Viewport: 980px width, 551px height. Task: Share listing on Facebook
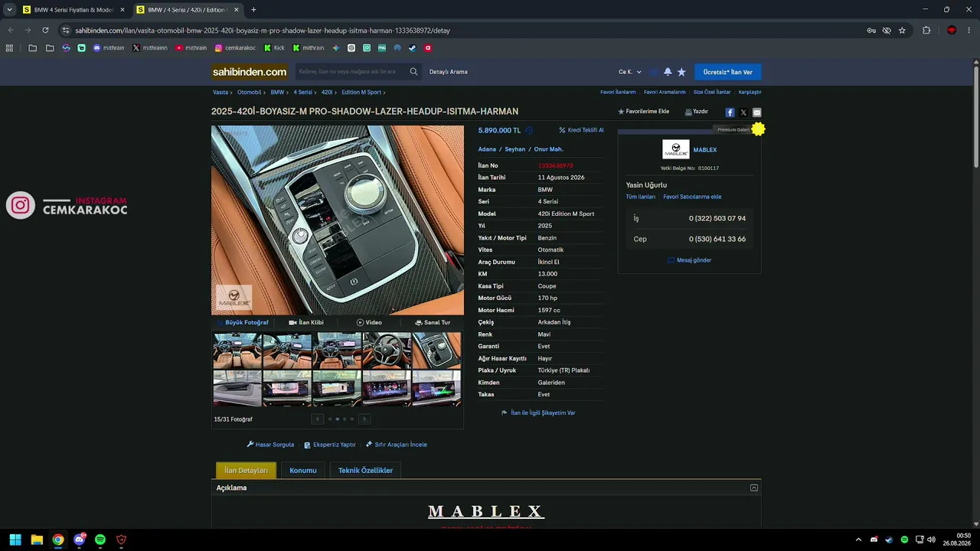[x=730, y=112]
